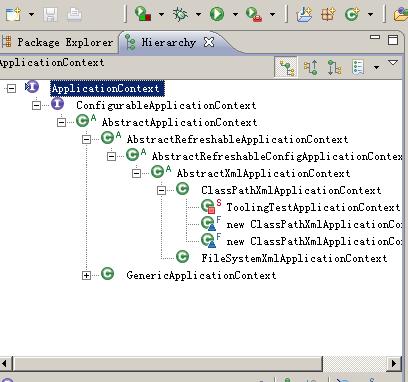Click the ApplicationContext interface icon
408x382 pixels.
(32, 87)
